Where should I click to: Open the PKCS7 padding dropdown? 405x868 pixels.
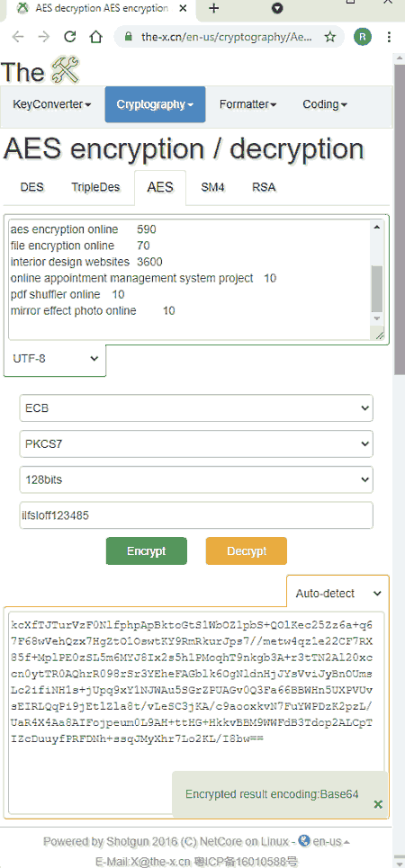point(196,444)
